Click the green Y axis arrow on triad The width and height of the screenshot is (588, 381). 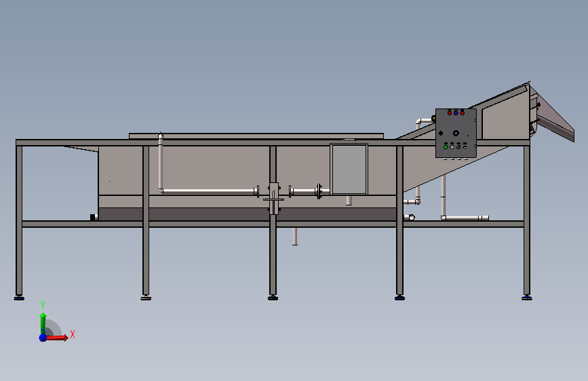point(43,323)
